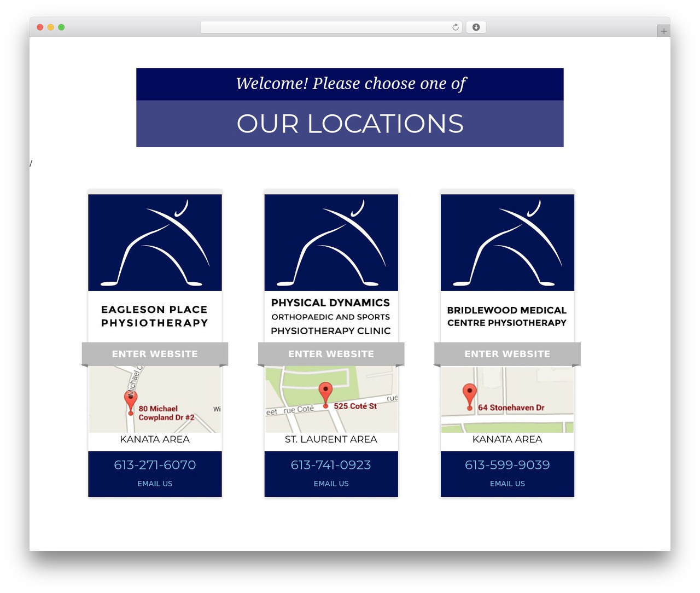Click the map pin at 64 Stonehaven Dr
The image size is (700, 593).
click(x=470, y=397)
